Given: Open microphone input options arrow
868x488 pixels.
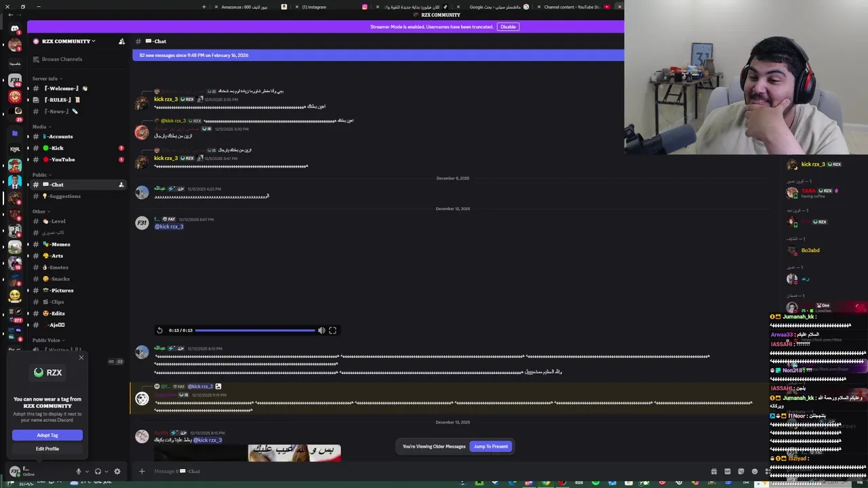Looking at the screenshot, I should [x=87, y=471].
